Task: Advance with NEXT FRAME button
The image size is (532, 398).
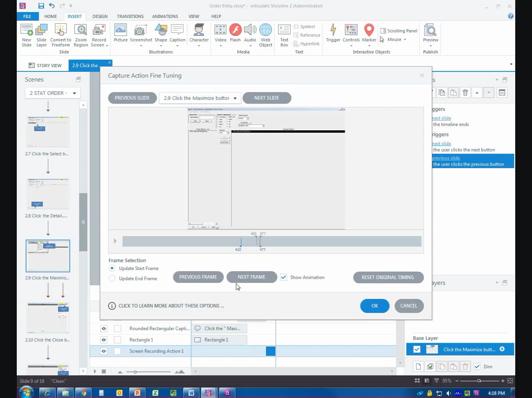Action: (x=252, y=277)
